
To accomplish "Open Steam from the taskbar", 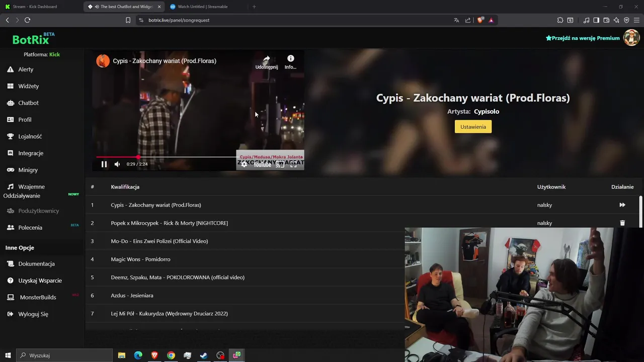I will pos(204,355).
